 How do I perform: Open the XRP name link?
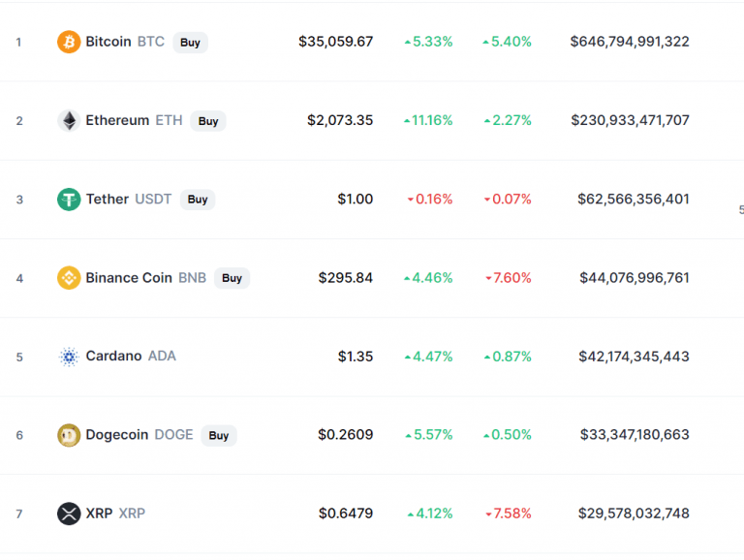98,513
